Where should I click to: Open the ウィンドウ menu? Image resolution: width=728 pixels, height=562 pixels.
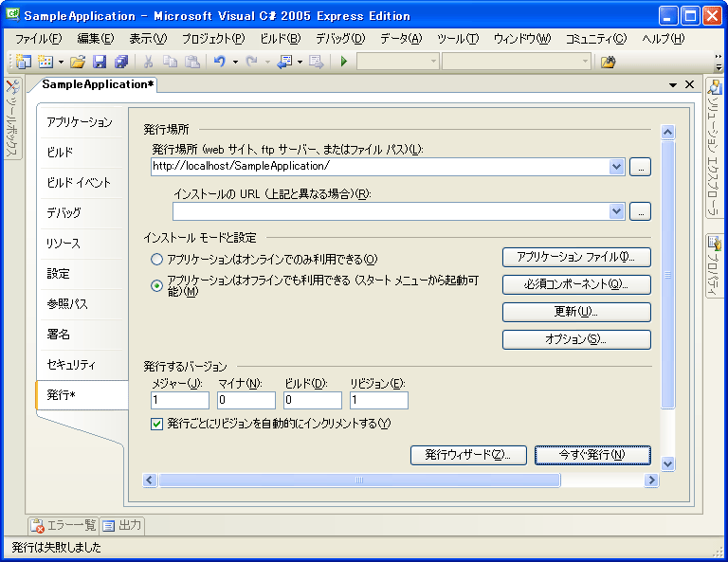(522, 39)
